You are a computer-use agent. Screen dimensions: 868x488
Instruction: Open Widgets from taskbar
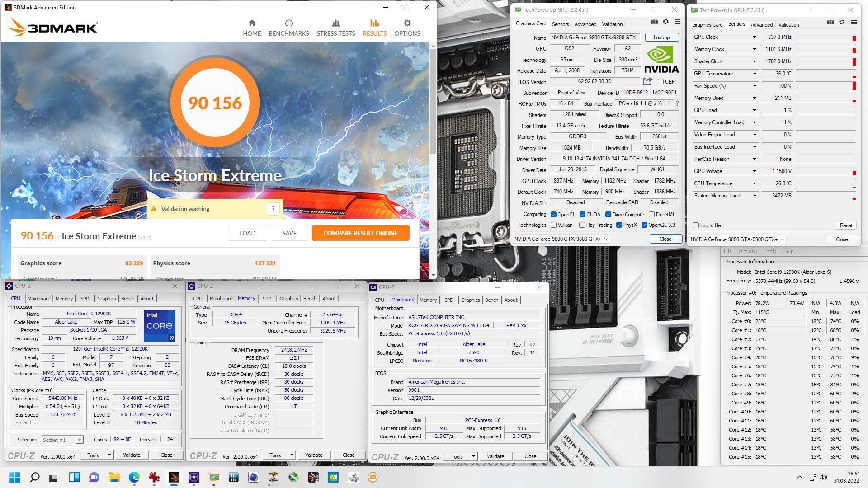coord(74,477)
